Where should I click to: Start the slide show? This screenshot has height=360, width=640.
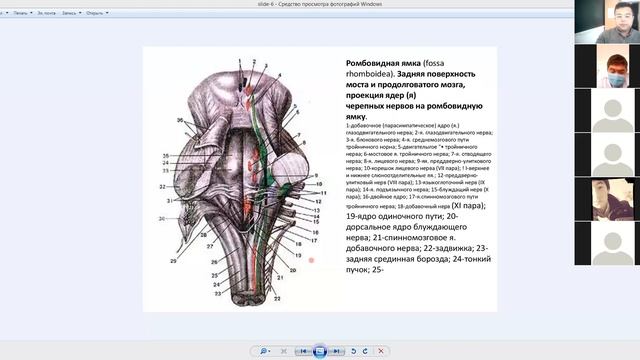coord(320,351)
